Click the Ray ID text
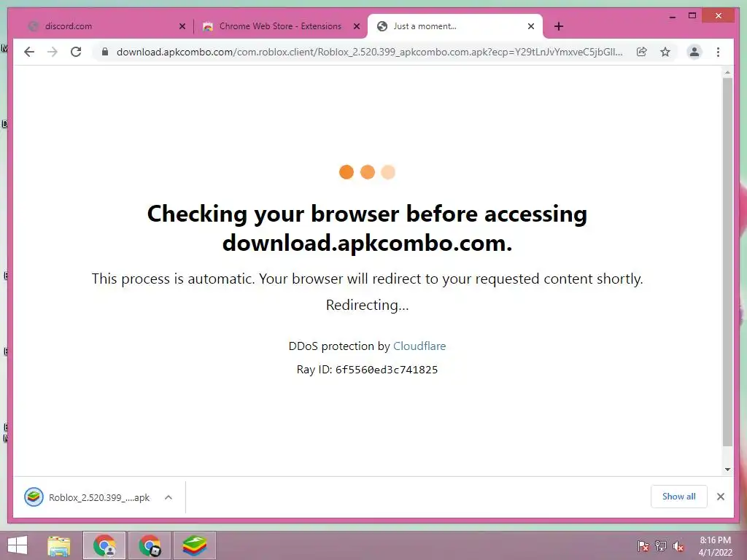Screen dimensions: 747x560 (x=367, y=370)
